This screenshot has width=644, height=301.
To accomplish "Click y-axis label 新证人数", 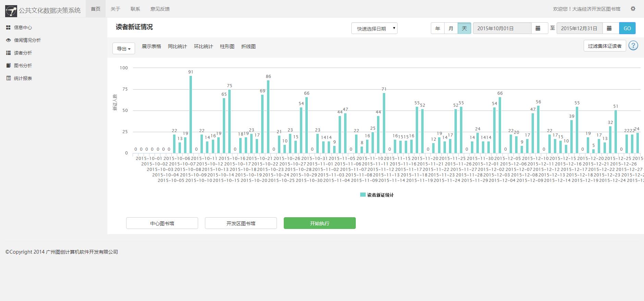I will [115, 102].
